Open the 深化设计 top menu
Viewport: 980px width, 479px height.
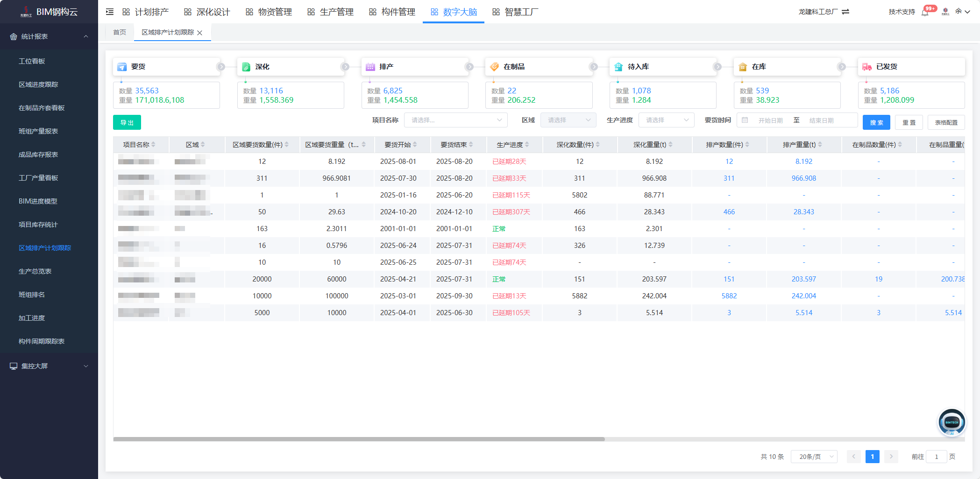(x=207, y=12)
